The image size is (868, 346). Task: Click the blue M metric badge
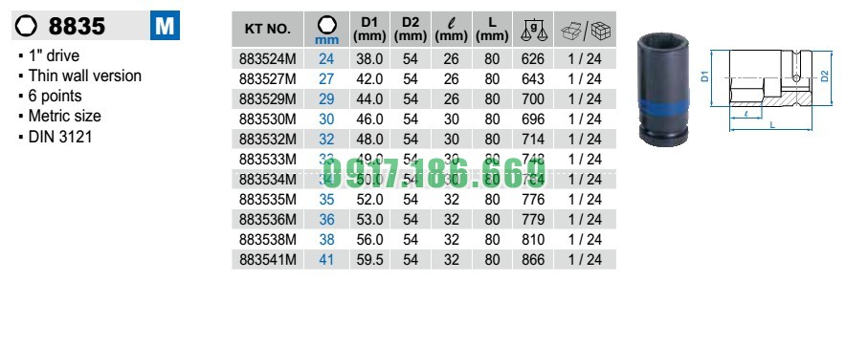click(165, 26)
